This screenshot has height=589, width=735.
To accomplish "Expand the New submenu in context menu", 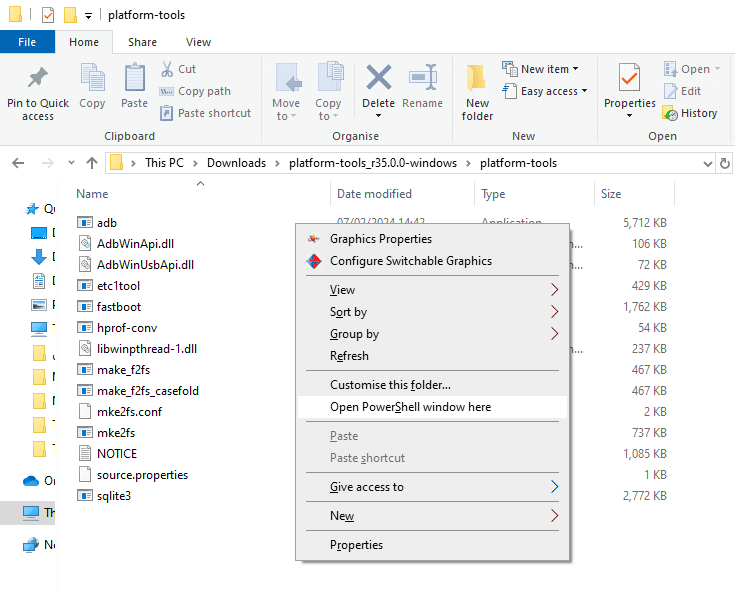I will pos(342,516).
